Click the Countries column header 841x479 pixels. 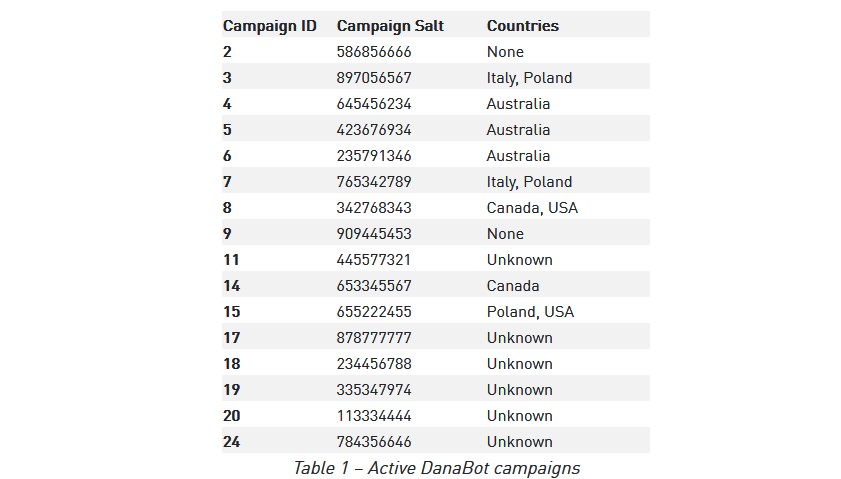pos(522,26)
